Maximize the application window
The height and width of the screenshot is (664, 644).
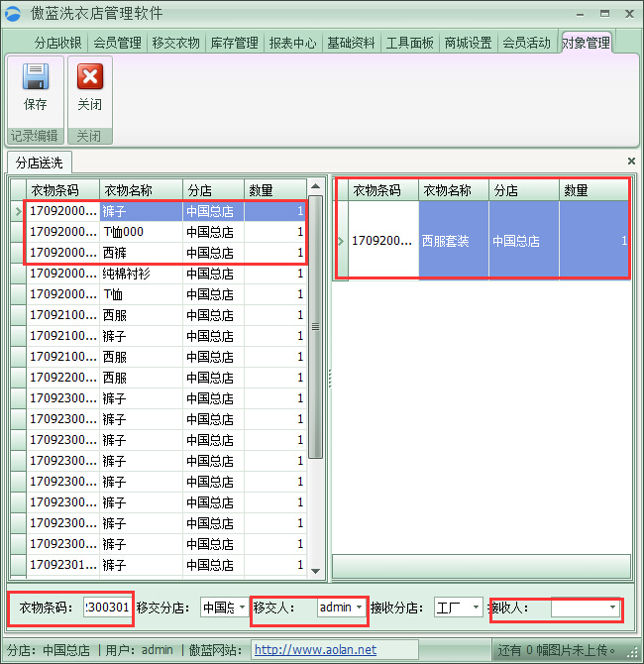pos(604,14)
